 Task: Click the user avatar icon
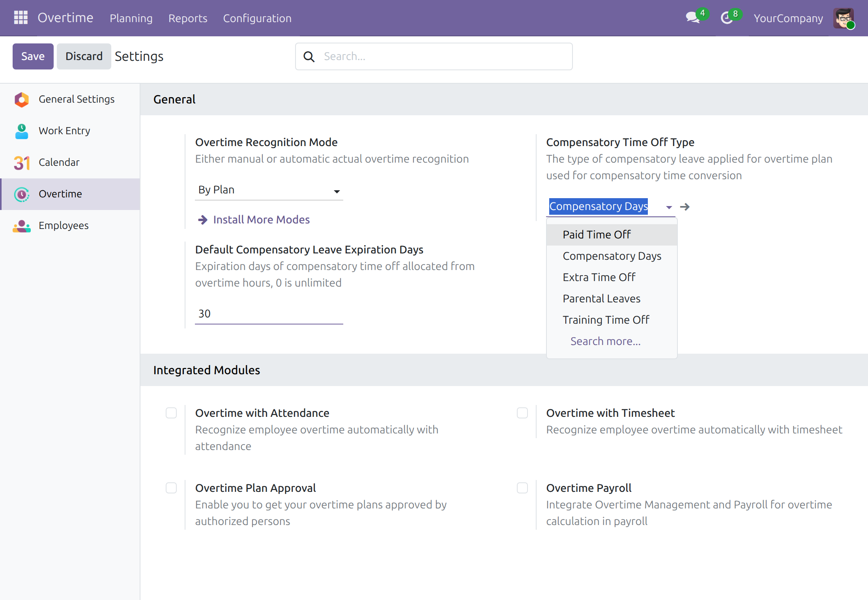click(x=844, y=18)
